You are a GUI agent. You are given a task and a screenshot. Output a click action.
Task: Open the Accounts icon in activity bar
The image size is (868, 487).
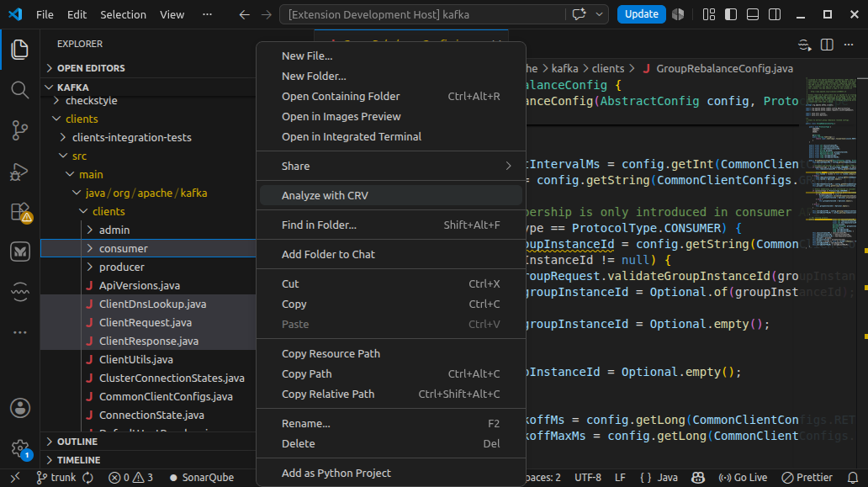20,408
